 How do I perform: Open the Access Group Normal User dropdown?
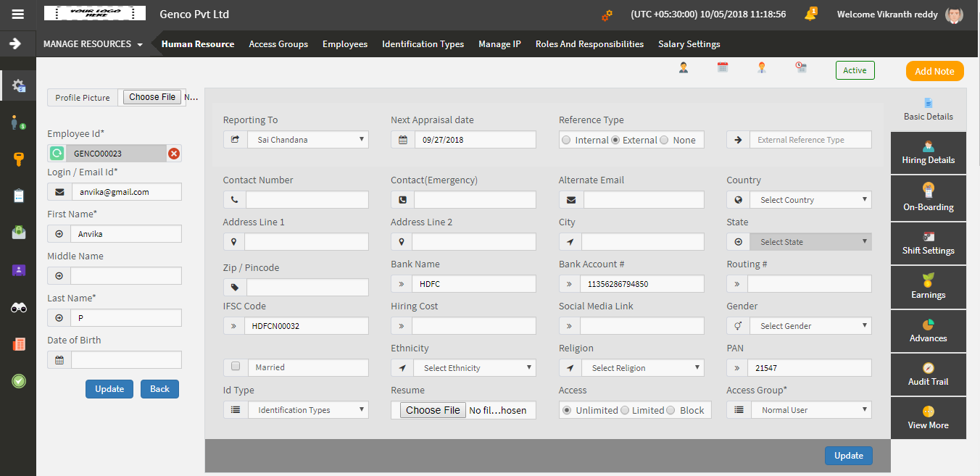tap(810, 410)
